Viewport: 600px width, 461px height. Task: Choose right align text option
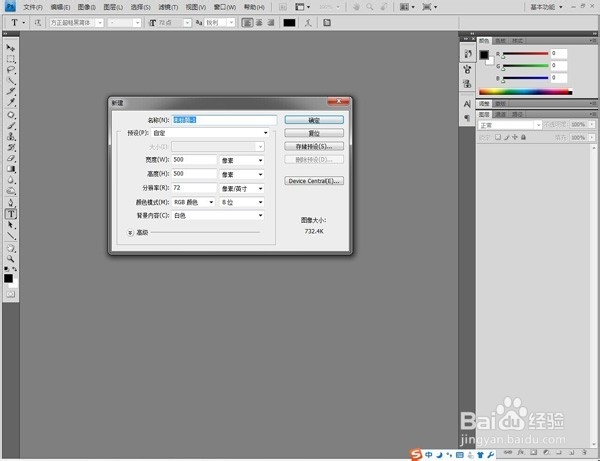(271, 23)
